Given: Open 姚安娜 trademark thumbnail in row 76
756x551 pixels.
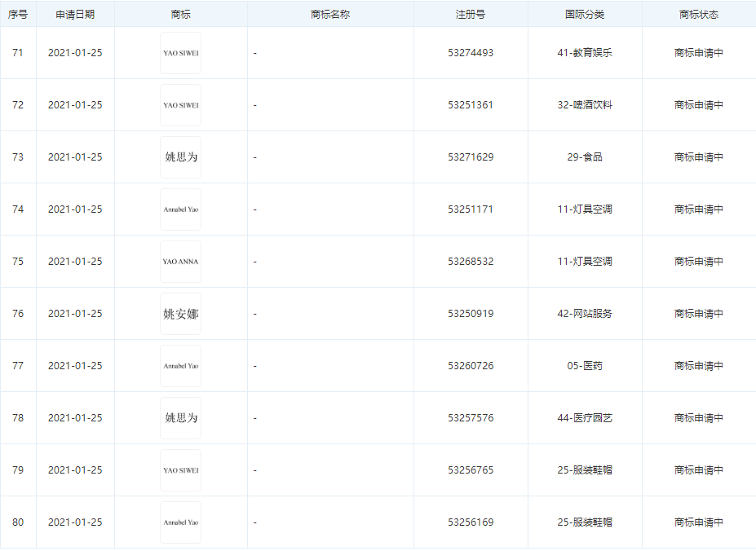Looking at the screenshot, I should click(180, 314).
